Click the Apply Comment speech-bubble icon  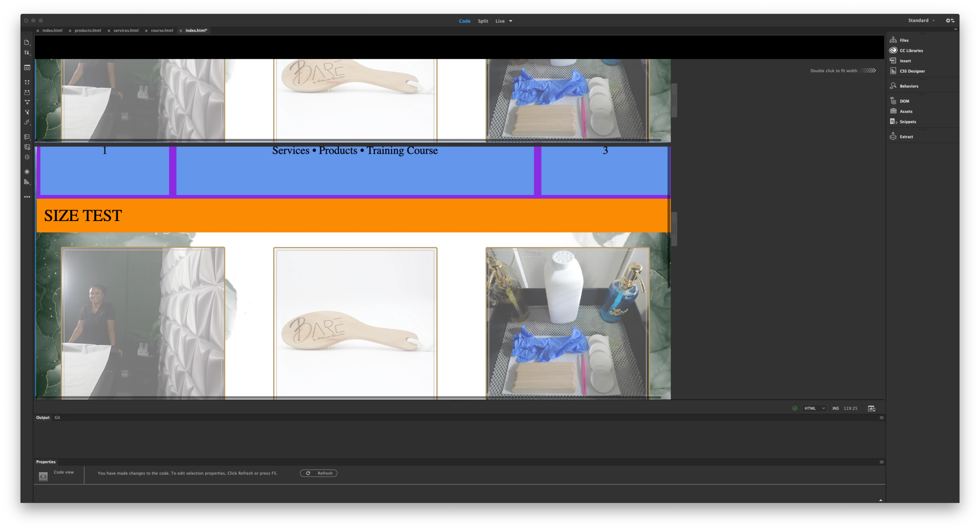point(27,137)
